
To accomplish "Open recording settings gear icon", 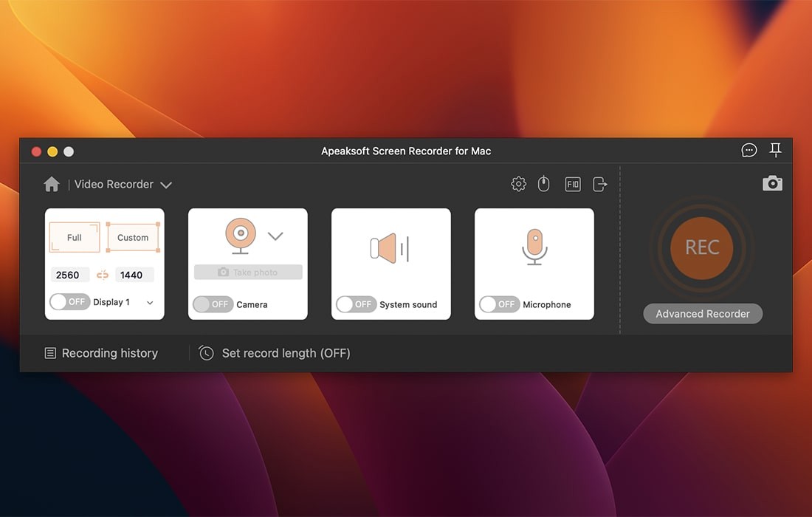I will tap(519, 184).
